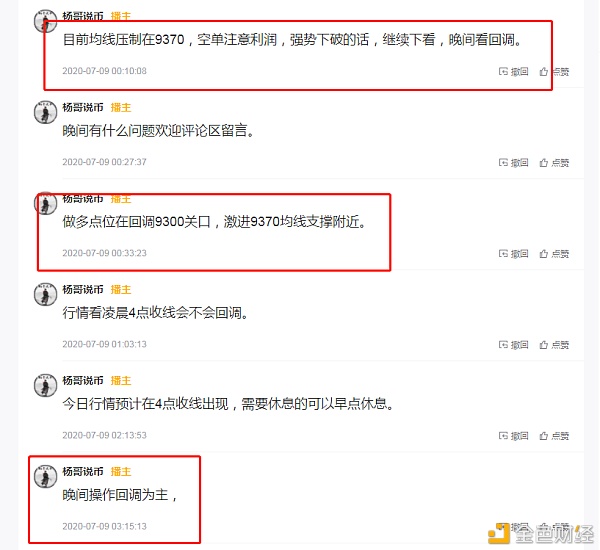The height and width of the screenshot is (550, 600).
Task: Click the 撤回 icon on the 00:33:23 message
Action: click(513, 253)
